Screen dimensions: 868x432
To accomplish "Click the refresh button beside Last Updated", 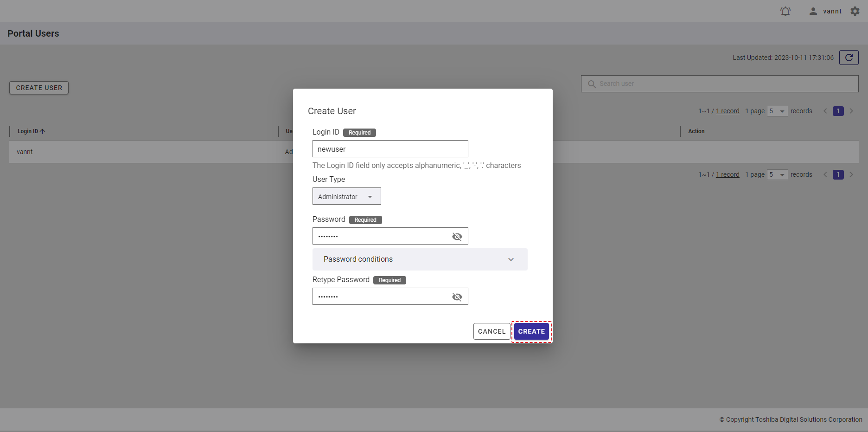I will tap(849, 58).
